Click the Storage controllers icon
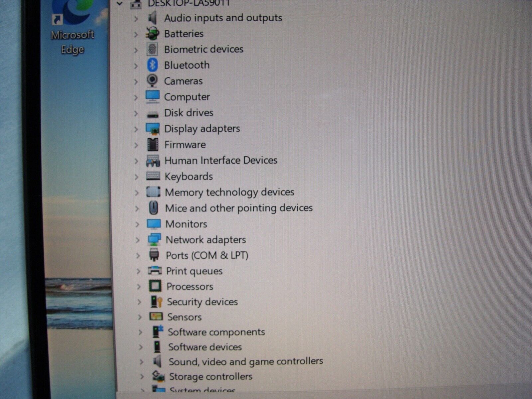532x399 pixels. click(x=158, y=376)
